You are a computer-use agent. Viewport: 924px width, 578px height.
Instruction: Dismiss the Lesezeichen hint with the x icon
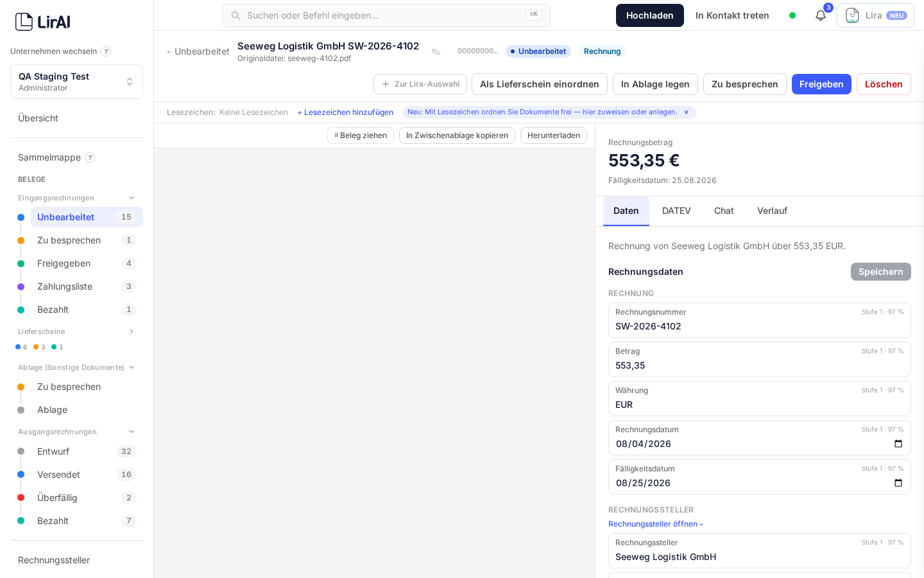point(686,112)
